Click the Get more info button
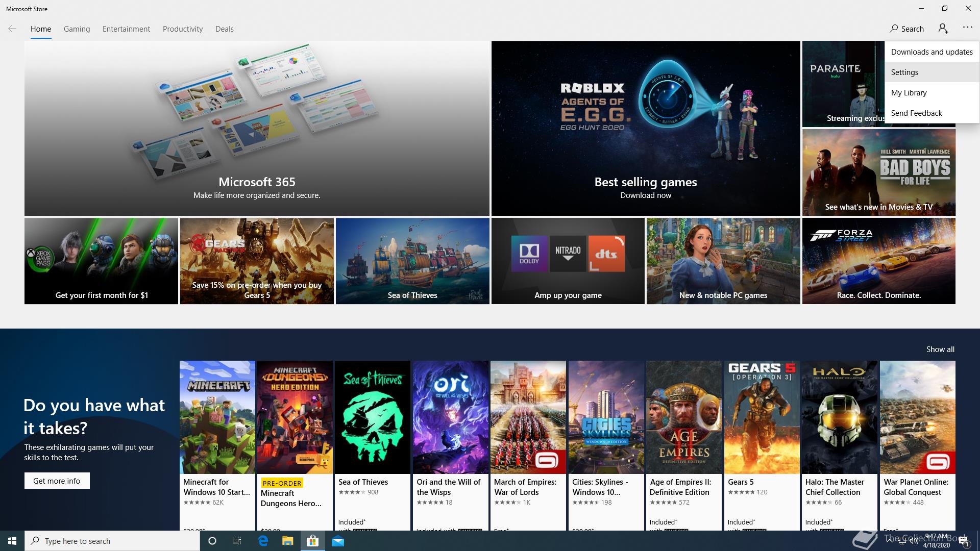 57,481
